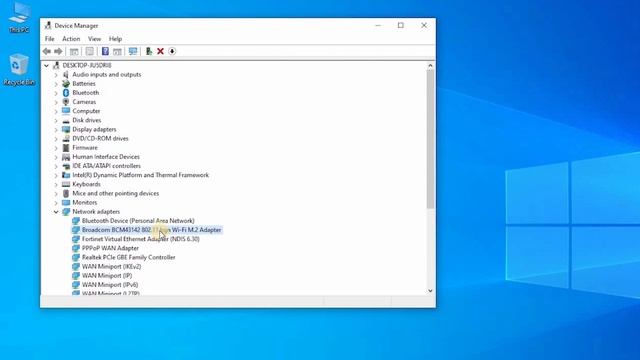The height and width of the screenshot is (360, 640).
Task: Select Intel(R) Dynamic Platform and Thermal Framework
Action: [140, 175]
